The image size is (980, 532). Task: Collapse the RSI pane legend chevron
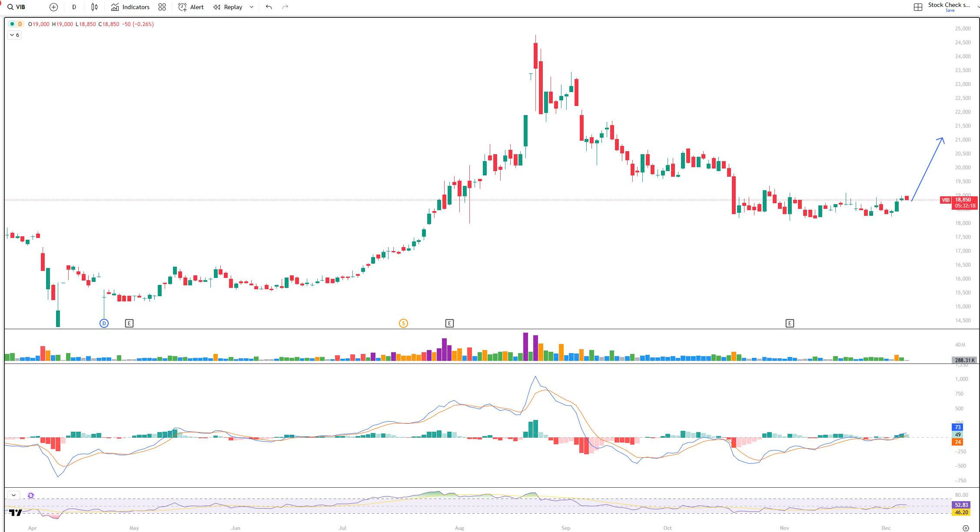click(x=14, y=495)
